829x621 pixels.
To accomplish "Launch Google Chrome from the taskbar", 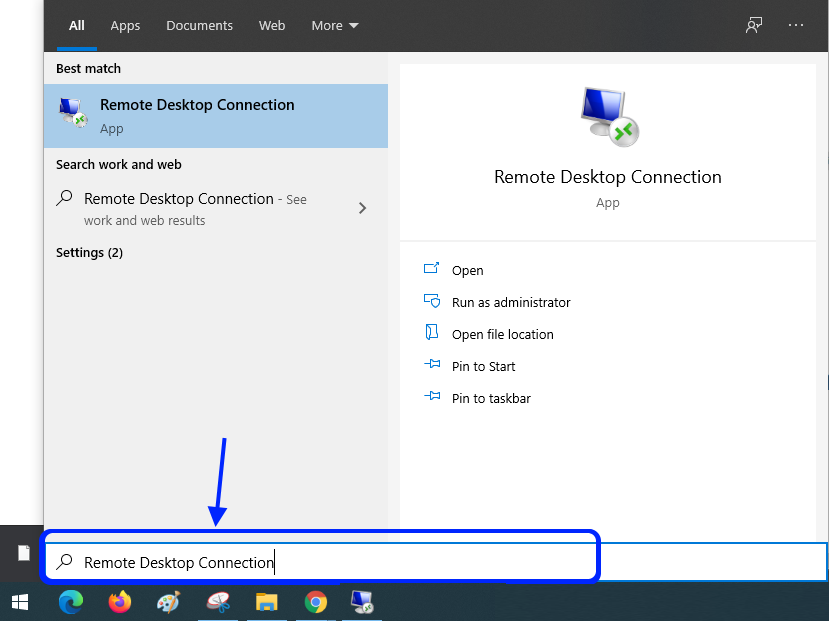I will (x=316, y=602).
